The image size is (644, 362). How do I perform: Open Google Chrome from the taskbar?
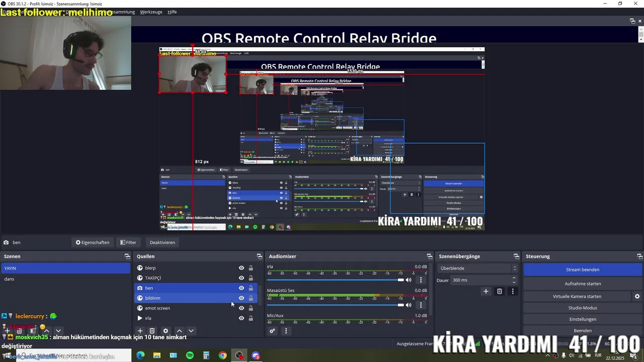(x=223, y=355)
